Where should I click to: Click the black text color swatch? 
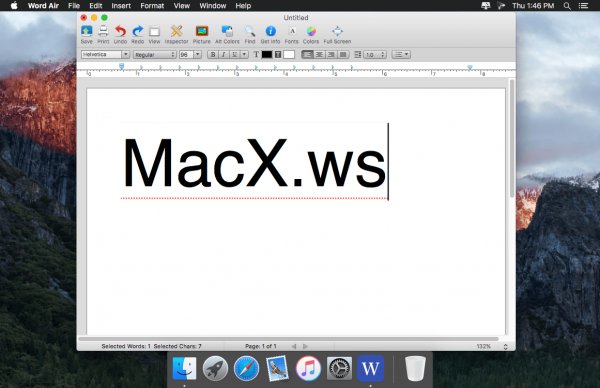coord(267,55)
